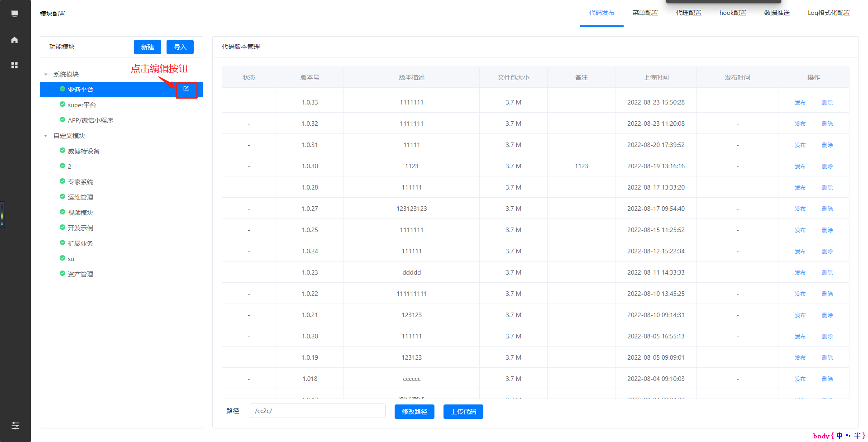This screenshot has width=868, height=442.
Task: Click the grid apps icon in sidebar
Action: pyautogui.click(x=14, y=65)
